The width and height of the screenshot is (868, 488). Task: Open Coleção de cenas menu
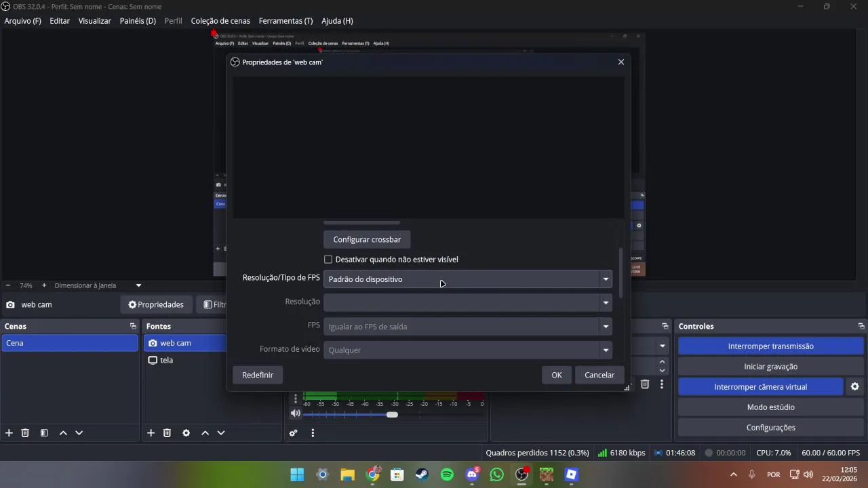click(220, 21)
